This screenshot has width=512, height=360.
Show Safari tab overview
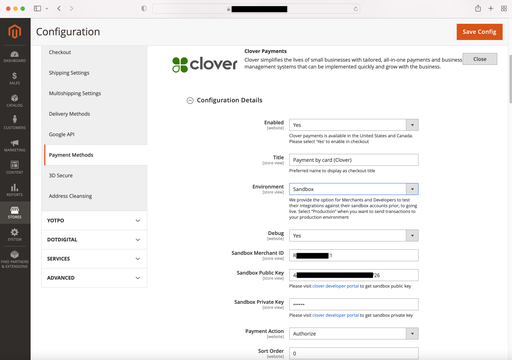(504, 8)
